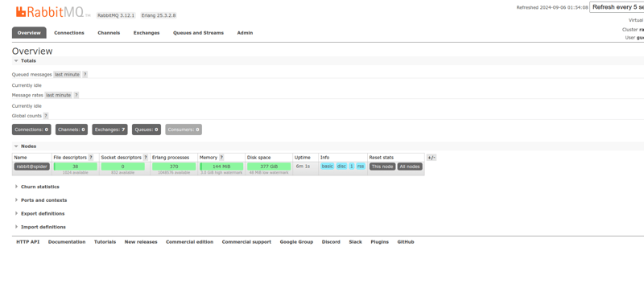Click Socket descriptors bar showing 0
The image size is (644, 292).
point(123,167)
